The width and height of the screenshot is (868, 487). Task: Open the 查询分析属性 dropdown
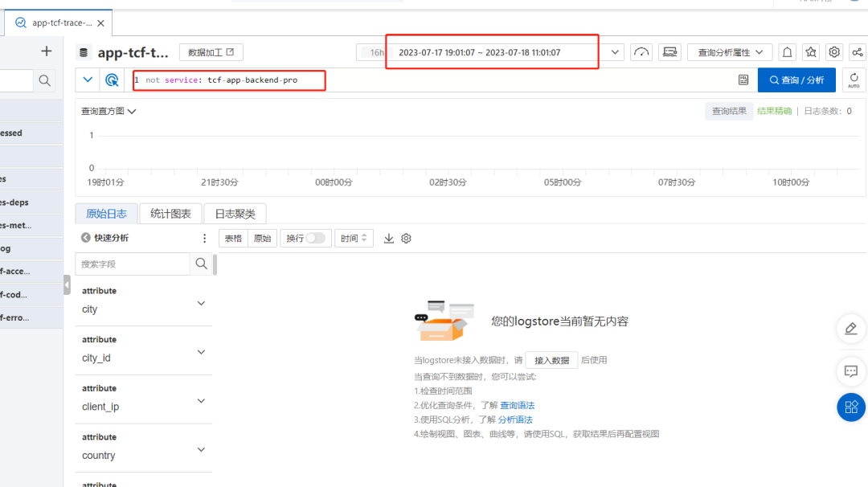pos(730,52)
